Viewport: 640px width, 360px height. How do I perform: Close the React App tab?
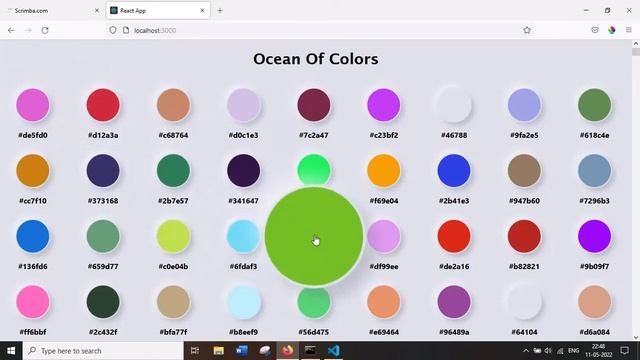coord(202,11)
